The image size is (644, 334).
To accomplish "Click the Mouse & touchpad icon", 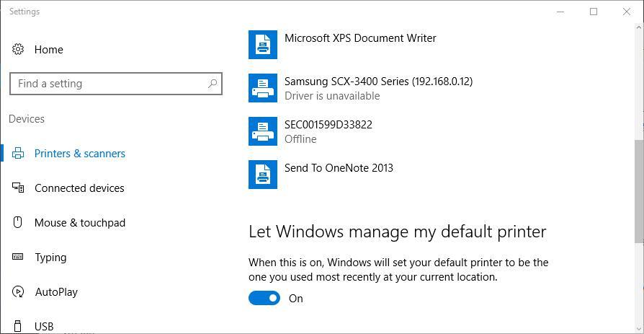I will tap(18, 222).
